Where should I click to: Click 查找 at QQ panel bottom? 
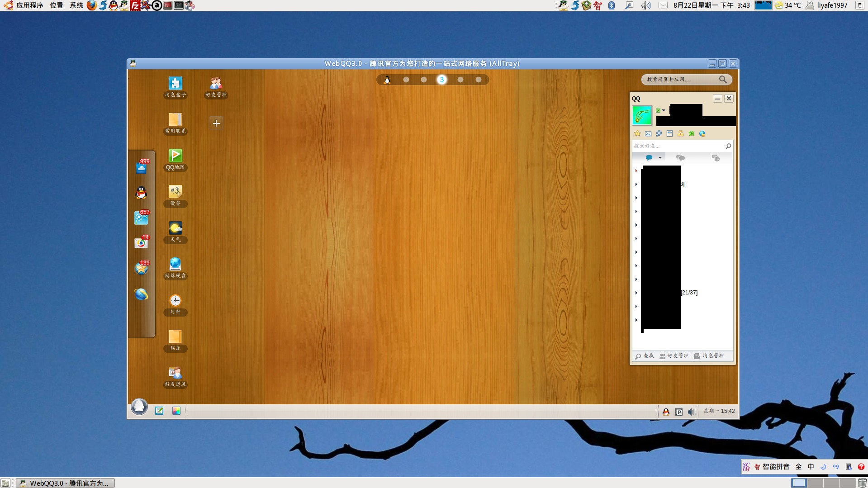point(645,356)
